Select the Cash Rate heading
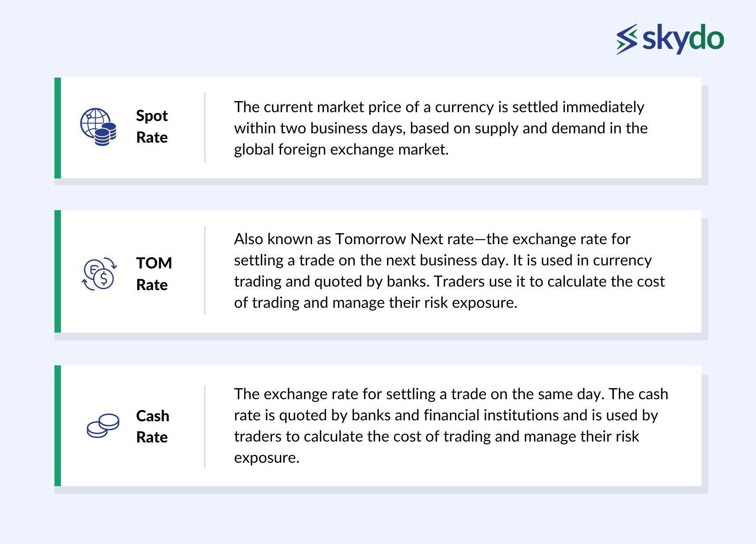 point(153,426)
